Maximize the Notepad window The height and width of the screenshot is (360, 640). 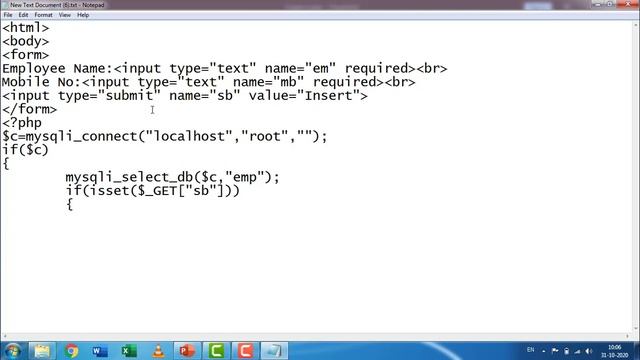click(x=609, y=4)
